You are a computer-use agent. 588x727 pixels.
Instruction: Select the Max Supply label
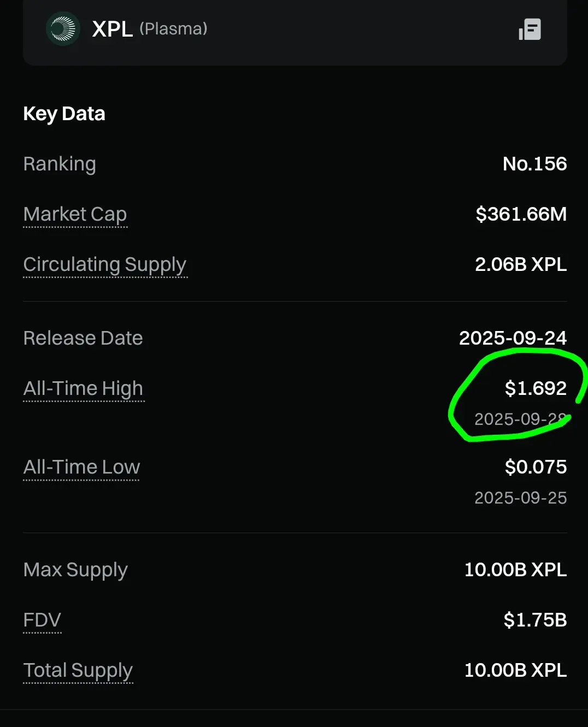point(75,570)
